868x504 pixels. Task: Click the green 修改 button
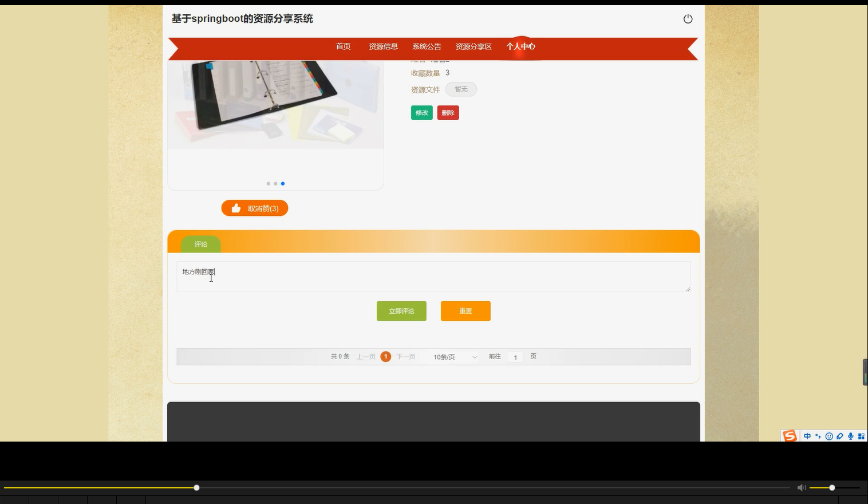[422, 113]
